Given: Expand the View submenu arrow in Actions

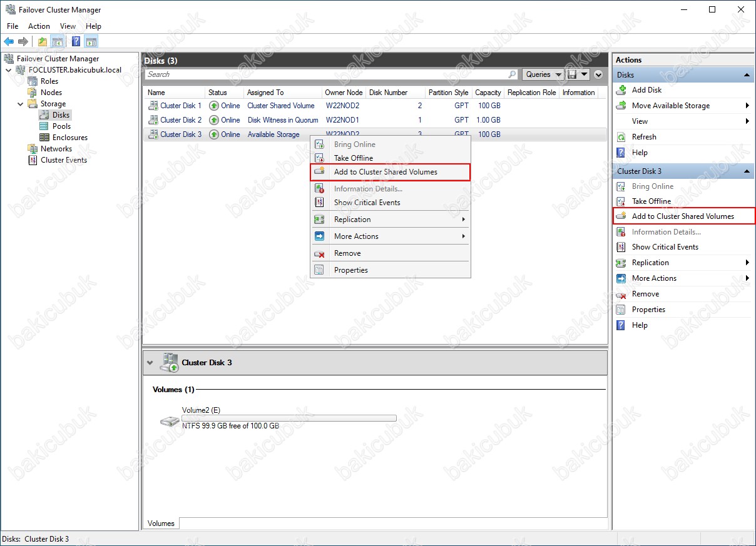Looking at the screenshot, I should [747, 121].
